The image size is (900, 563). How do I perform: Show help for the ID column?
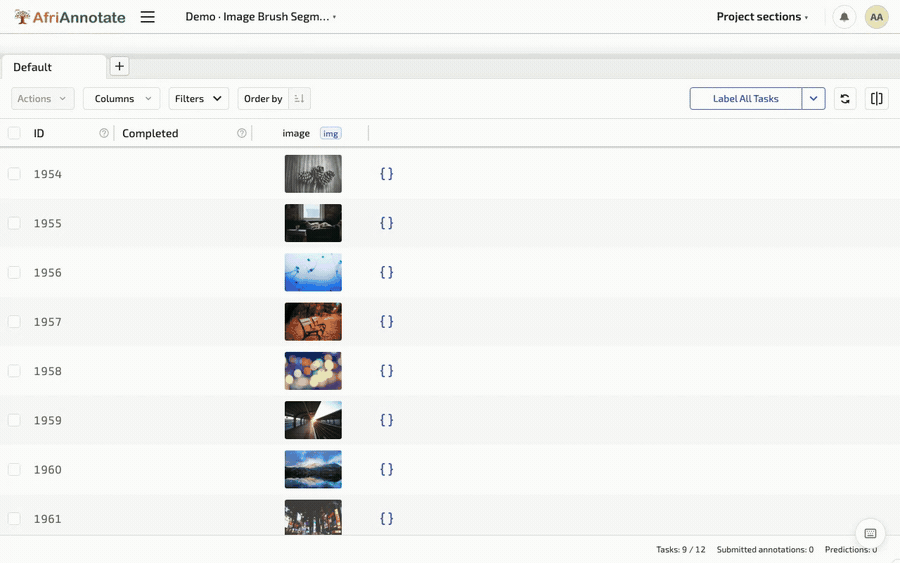click(104, 133)
